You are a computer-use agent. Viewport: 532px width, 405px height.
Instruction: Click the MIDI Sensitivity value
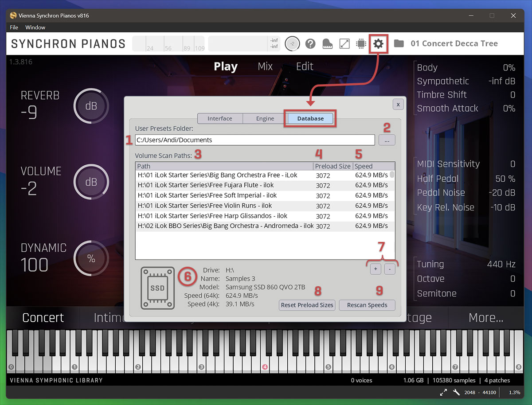(512, 164)
